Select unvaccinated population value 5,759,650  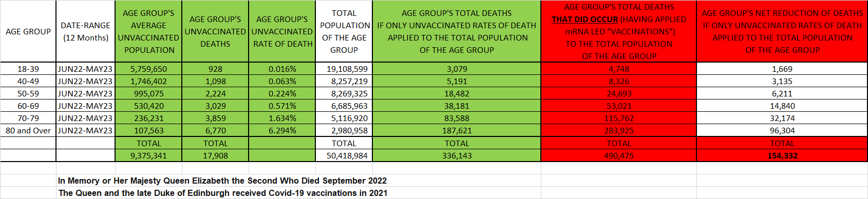tap(148, 69)
